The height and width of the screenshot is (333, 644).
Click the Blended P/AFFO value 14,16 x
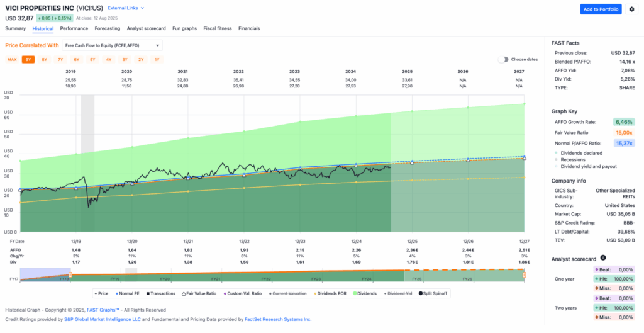pos(626,62)
